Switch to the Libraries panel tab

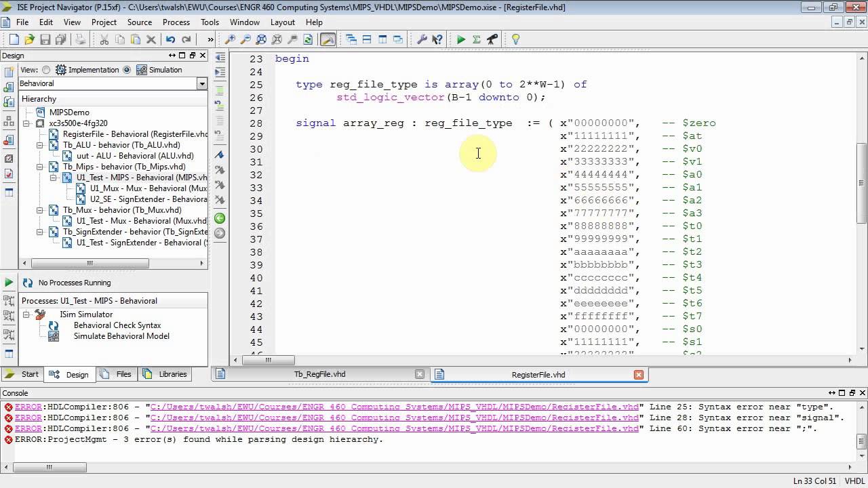click(x=166, y=374)
